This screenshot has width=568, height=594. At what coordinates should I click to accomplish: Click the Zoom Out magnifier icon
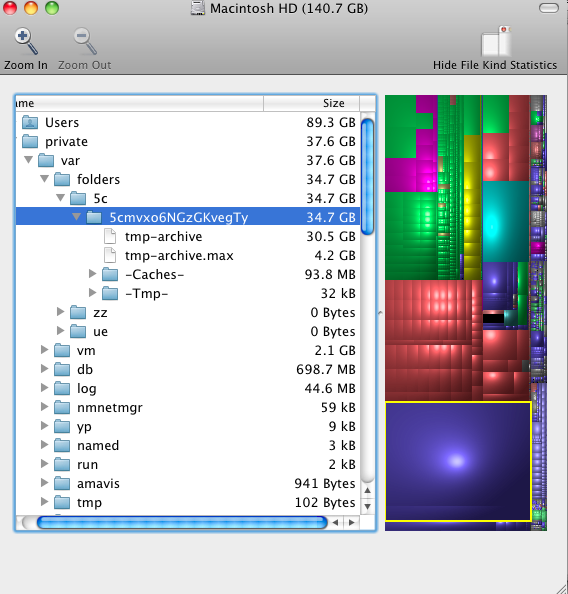click(85, 41)
